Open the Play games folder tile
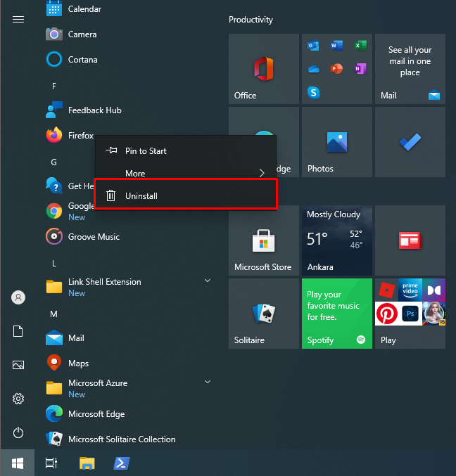The width and height of the screenshot is (456, 476). pyautogui.click(x=410, y=314)
